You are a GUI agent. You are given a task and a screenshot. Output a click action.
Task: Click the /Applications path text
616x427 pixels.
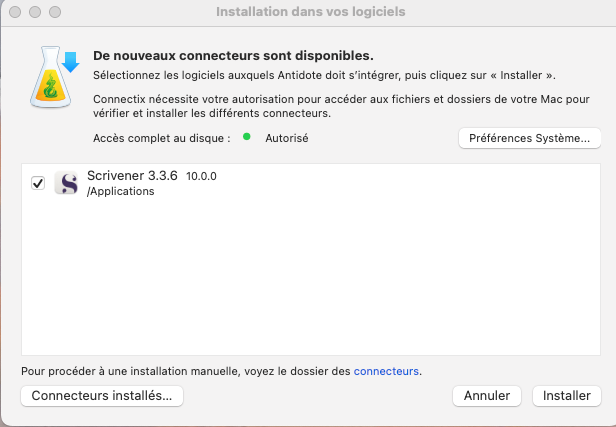pyautogui.click(x=121, y=191)
